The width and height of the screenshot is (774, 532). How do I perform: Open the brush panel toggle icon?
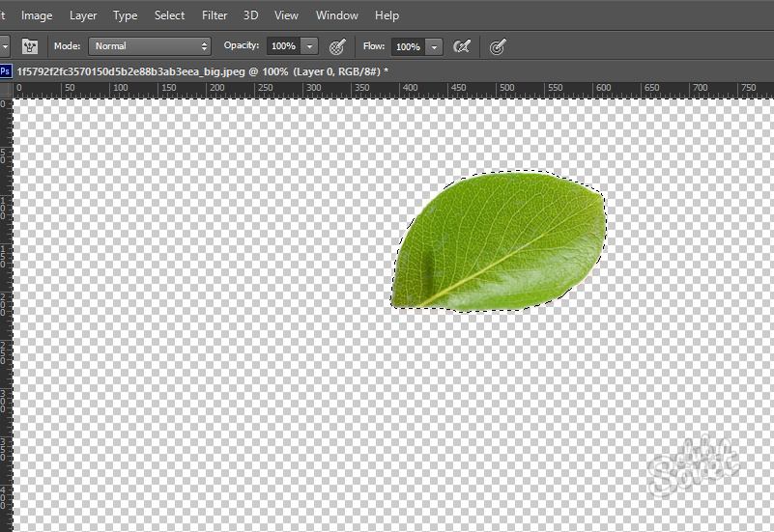click(30, 46)
